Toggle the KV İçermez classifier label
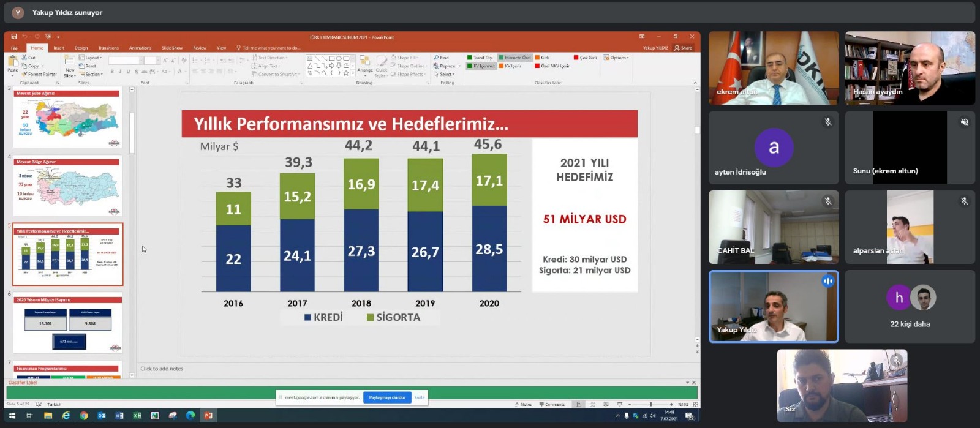 click(x=481, y=66)
